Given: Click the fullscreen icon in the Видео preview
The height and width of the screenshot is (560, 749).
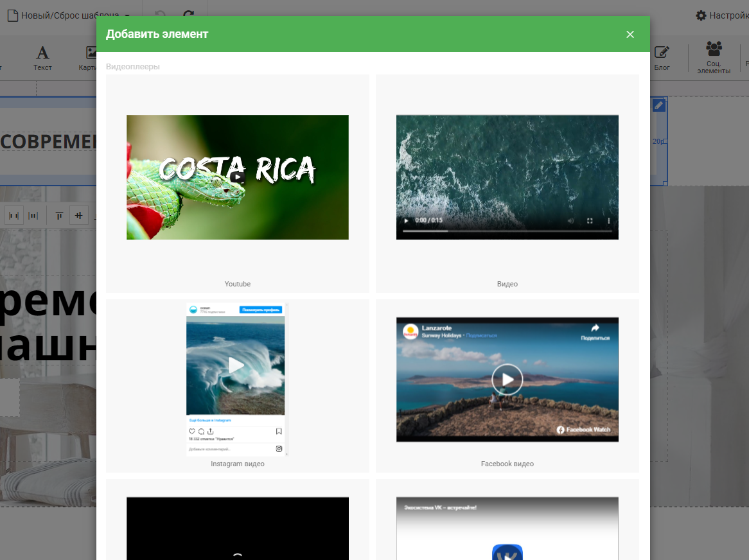Looking at the screenshot, I should click(x=589, y=221).
